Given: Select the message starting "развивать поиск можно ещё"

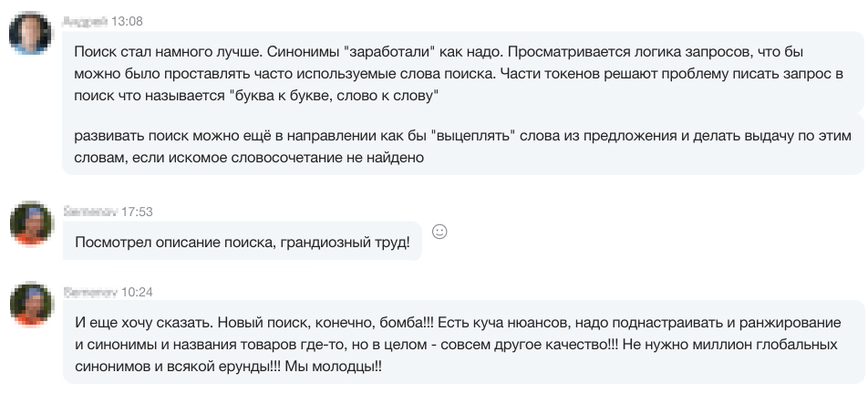Looking at the screenshot, I should click(463, 146).
